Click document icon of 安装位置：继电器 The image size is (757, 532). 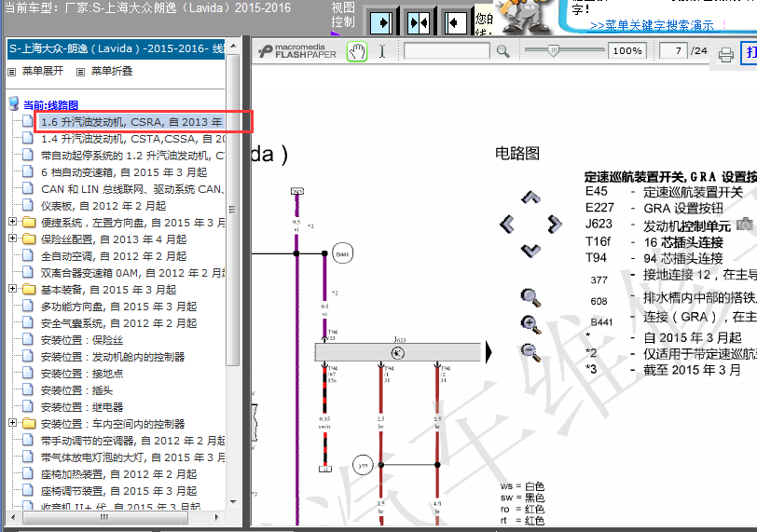click(x=28, y=406)
